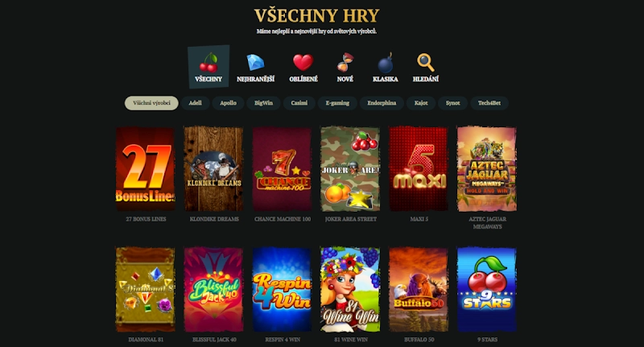Filter games by Apollo provider

(228, 103)
